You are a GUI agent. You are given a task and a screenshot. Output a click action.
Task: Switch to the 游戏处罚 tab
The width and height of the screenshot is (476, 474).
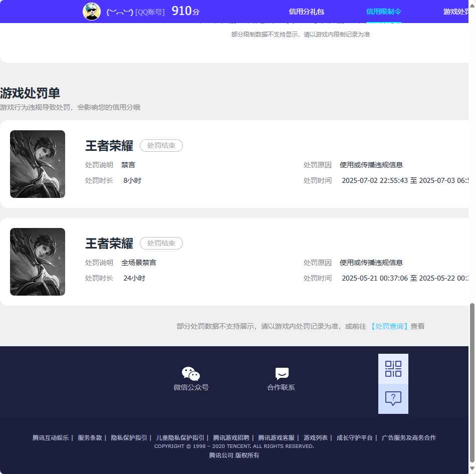click(455, 12)
